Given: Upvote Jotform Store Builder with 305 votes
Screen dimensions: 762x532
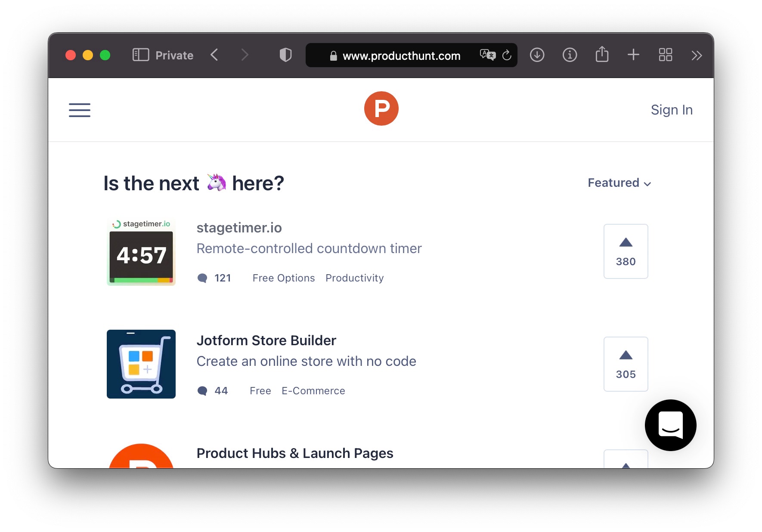Looking at the screenshot, I should pos(626,364).
